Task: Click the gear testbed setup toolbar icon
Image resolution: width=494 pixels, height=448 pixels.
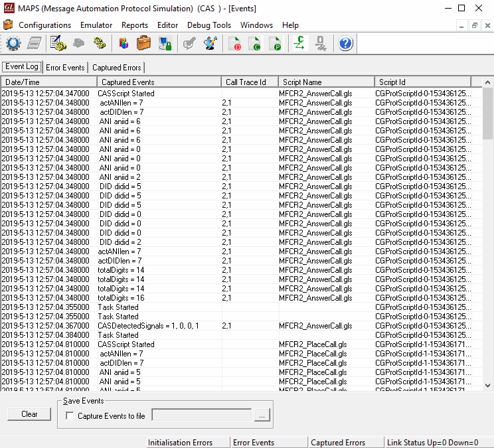Action: pyautogui.click(x=13, y=43)
